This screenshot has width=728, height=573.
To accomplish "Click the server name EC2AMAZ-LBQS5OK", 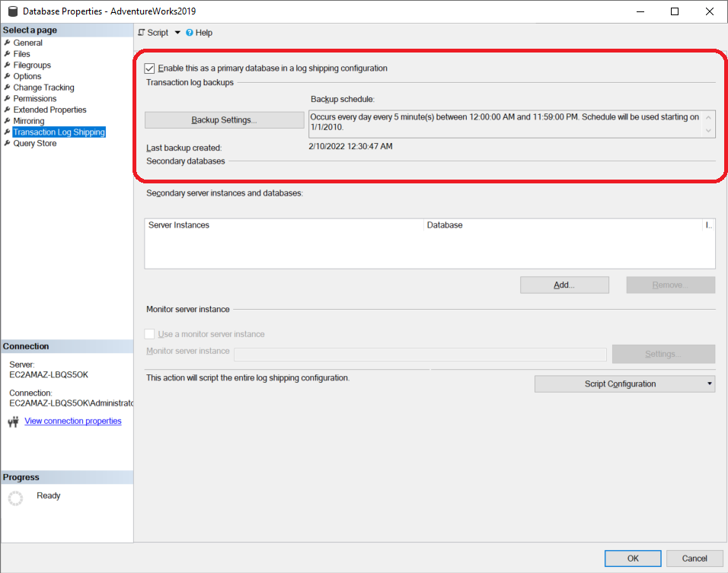I will pos(49,374).
